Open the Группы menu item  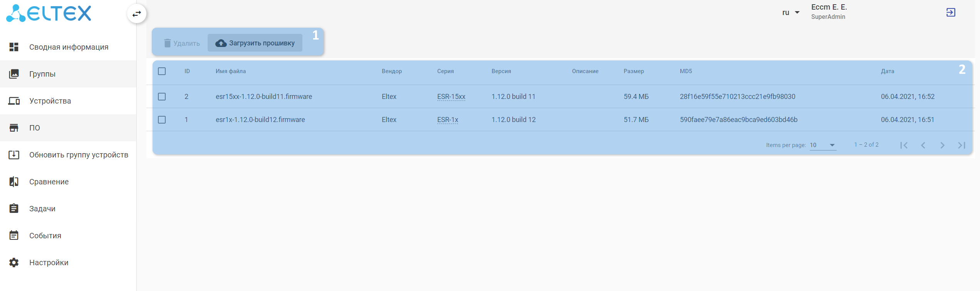click(x=68, y=74)
